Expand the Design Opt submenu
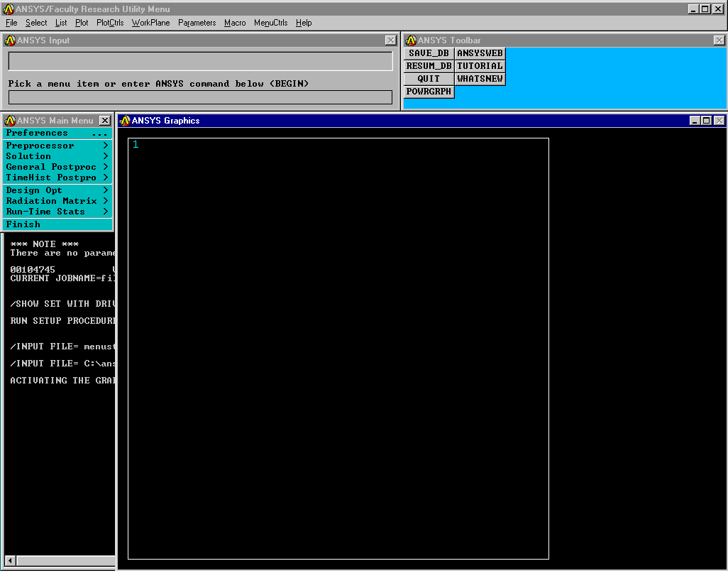 click(x=57, y=190)
